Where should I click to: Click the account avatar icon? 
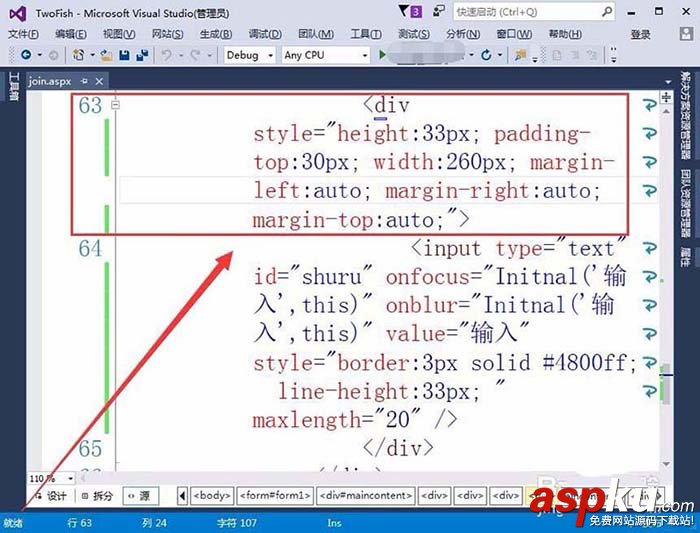pyautogui.click(x=686, y=34)
